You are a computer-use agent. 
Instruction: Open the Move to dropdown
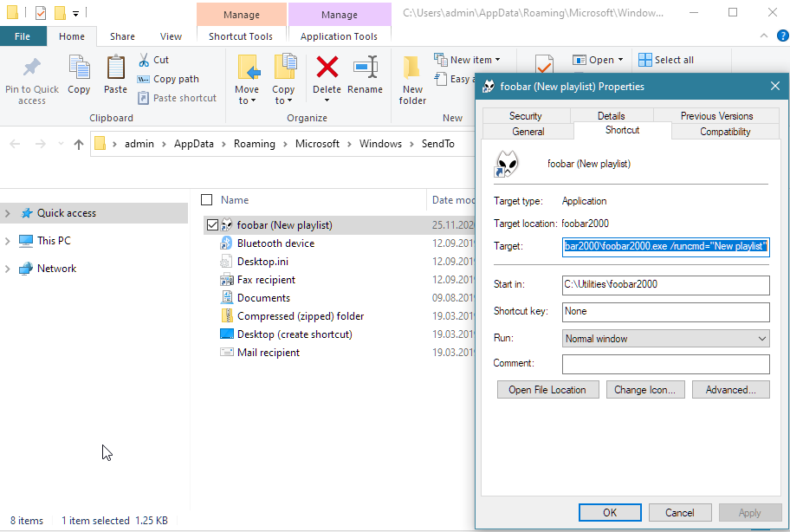coord(246,101)
